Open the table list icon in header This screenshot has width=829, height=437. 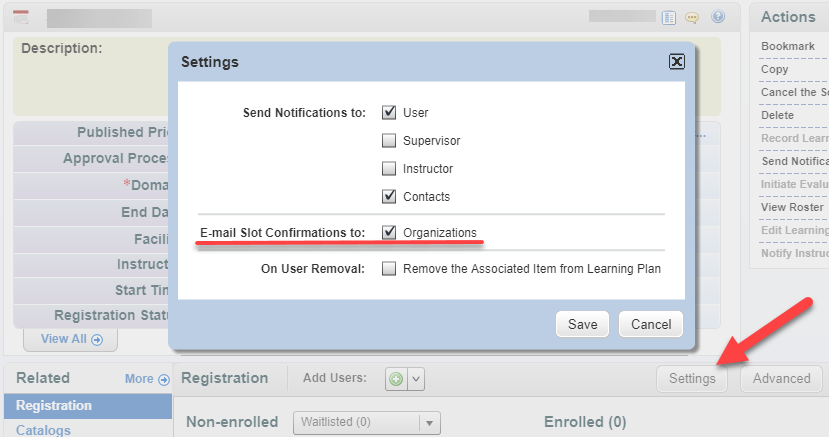(669, 18)
